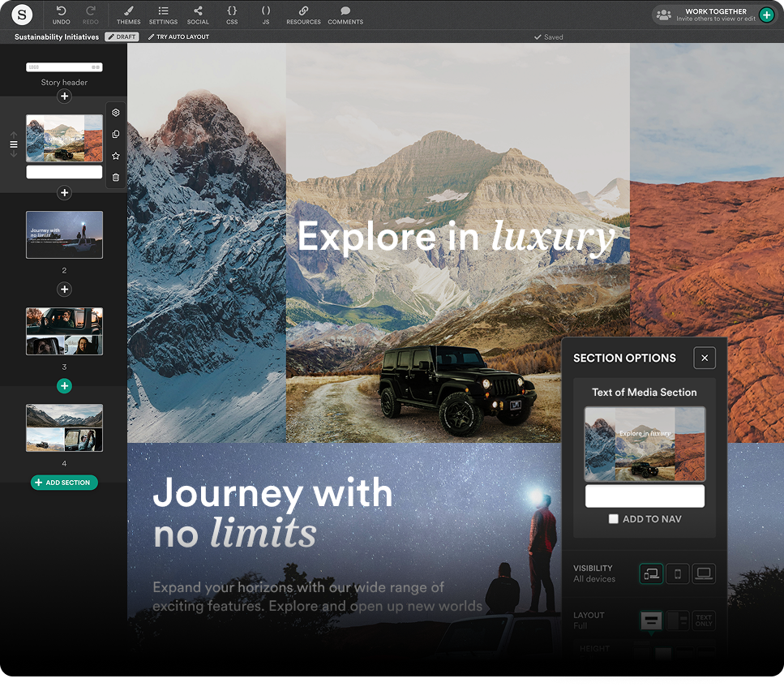Open the JS editor
The height and width of the screenshot is (687, 784).
tap(266, 11)
